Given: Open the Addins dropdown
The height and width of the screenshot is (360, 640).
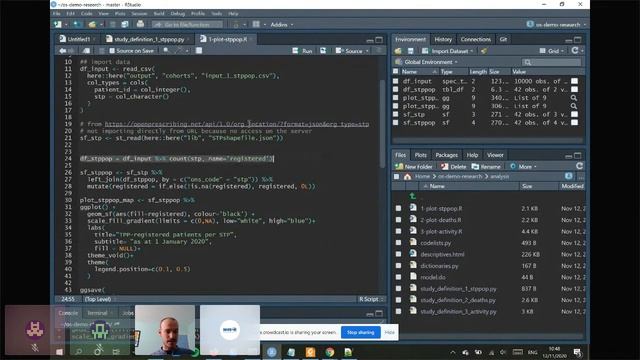Looking at the screenshot, I should (x=282, y=24).
